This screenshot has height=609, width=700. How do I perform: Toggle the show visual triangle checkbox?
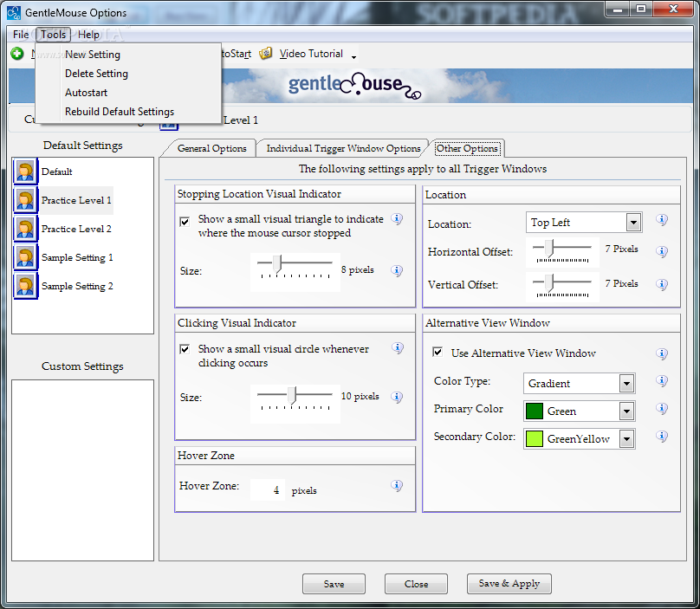coord(185,222)
